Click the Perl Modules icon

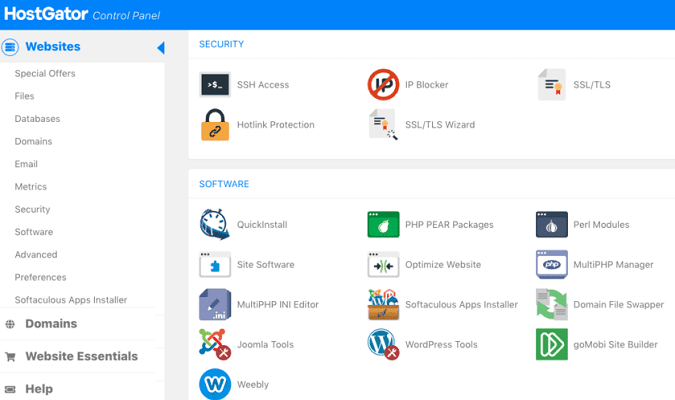[x=551, y=224]
